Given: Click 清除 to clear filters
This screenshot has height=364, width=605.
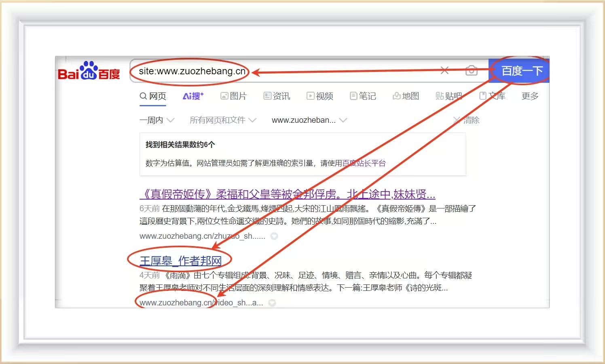Looking at the screenshot, I should [x=467, y=120].
